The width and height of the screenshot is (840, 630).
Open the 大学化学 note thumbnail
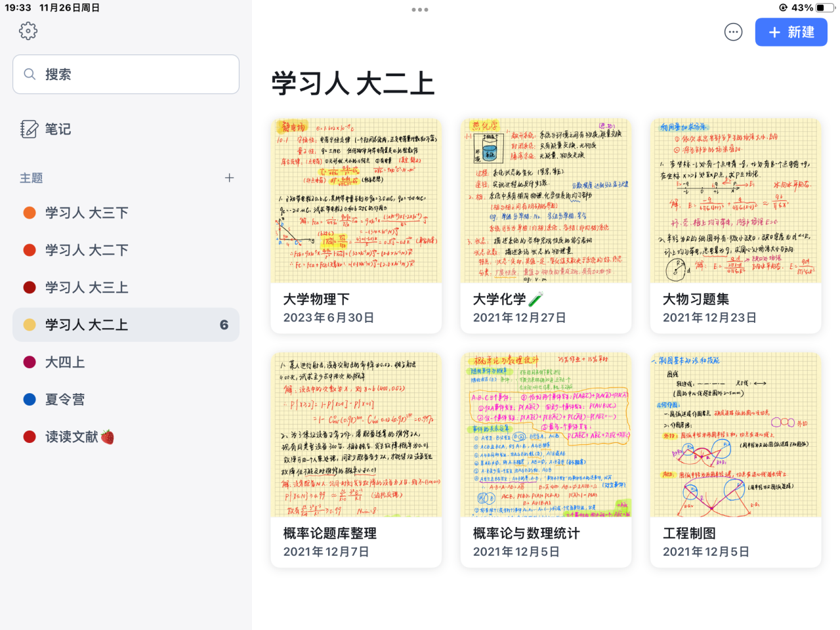(546, 201)
